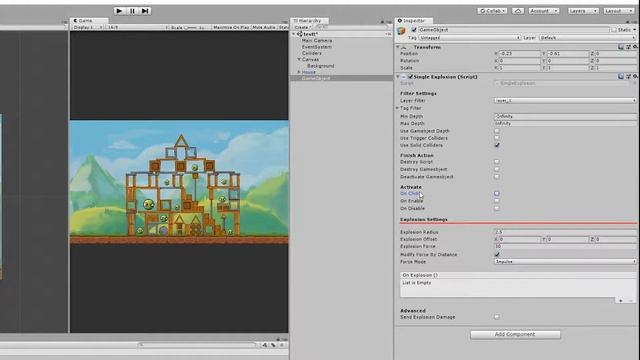The height and width of the screenshot is (360, 640).
Task: Open the Force Mode dropdown showing Impulse
Action: pos(565,262)
